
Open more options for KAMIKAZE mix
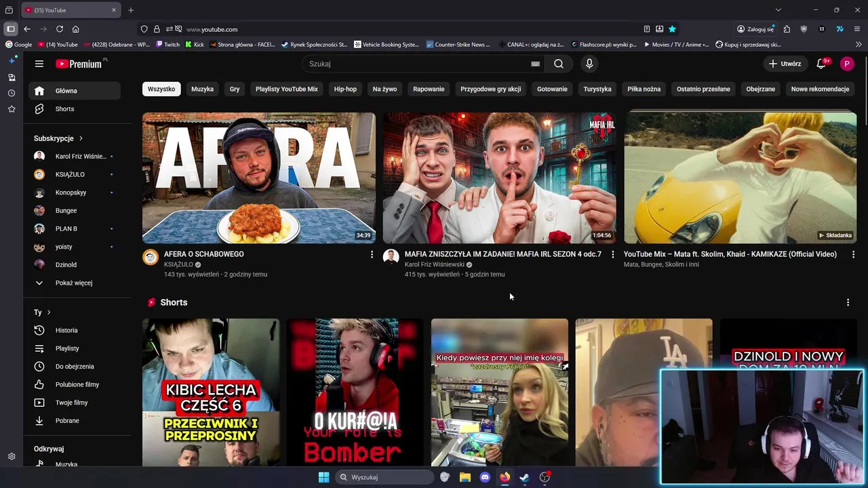click(x=853, y=254)
